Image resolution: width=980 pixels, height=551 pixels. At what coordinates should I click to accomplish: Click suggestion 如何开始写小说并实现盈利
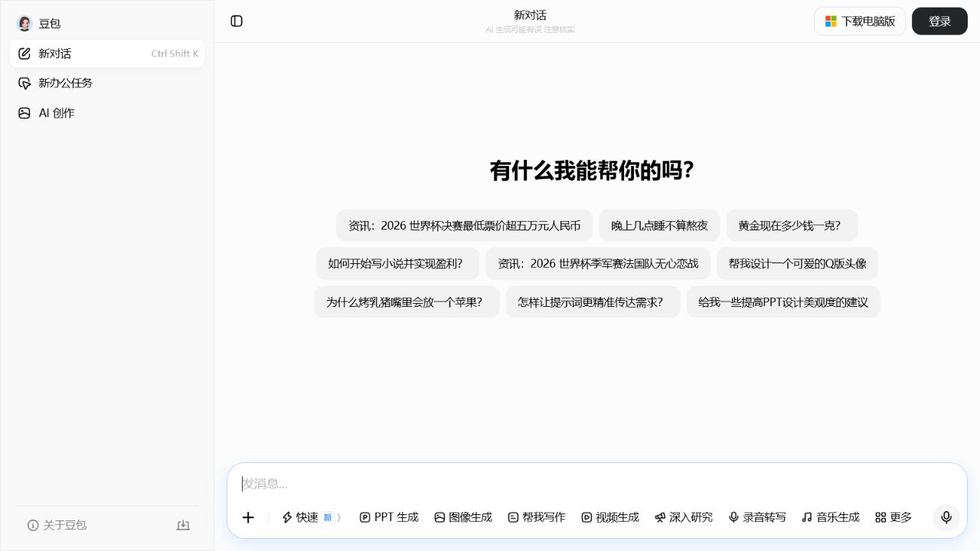(x=397, y=263)
